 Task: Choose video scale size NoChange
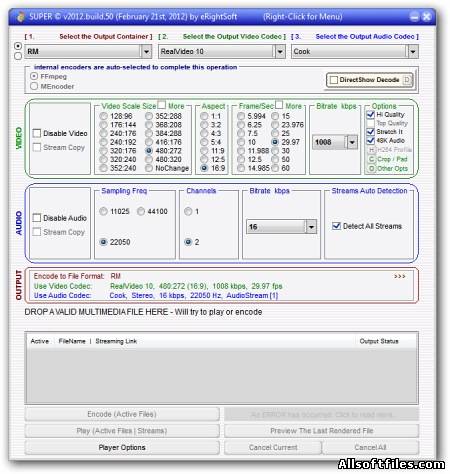pos(149,168)
